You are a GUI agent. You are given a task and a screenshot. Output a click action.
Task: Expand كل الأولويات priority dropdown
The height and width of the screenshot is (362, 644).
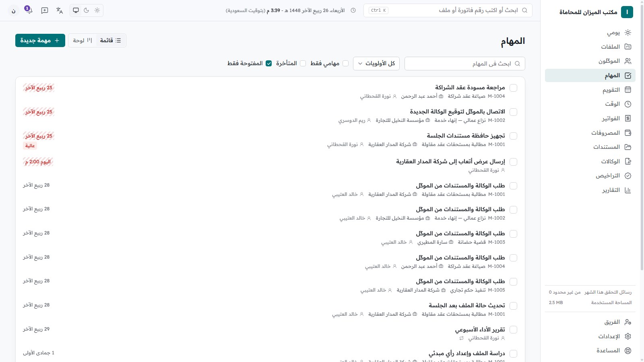pos(376,64)
